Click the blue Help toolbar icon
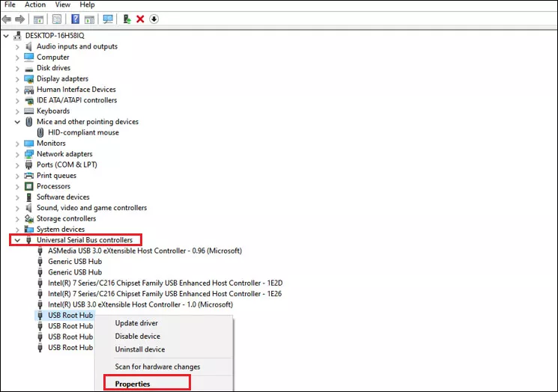Viewport: 558px width, 392px height. coord(75,19)
